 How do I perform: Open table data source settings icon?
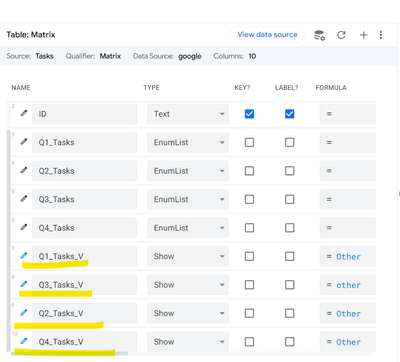point(319,35)
